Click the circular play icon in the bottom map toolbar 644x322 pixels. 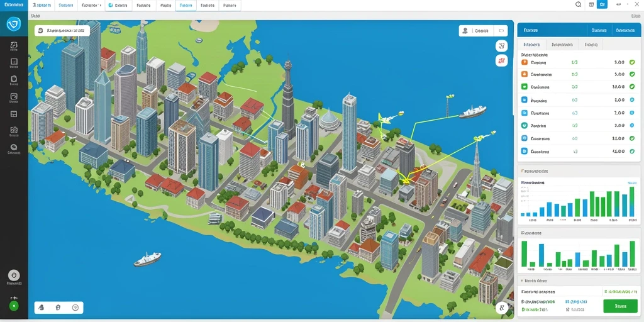(x=75, y=307)
